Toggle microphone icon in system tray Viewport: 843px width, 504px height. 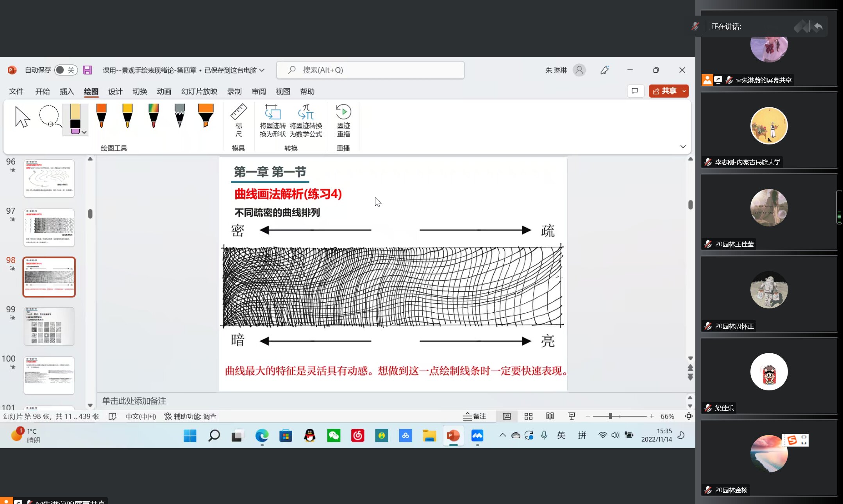544,435
